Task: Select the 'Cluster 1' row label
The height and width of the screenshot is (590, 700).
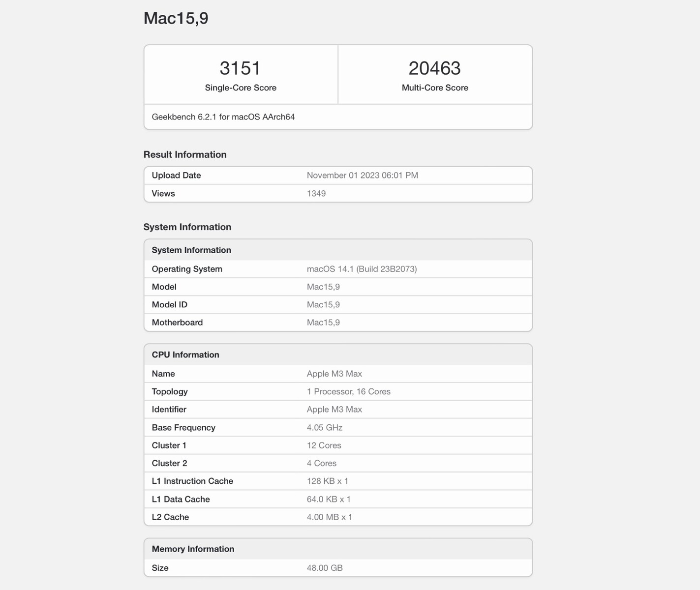Action: click(x=169, y=445)
